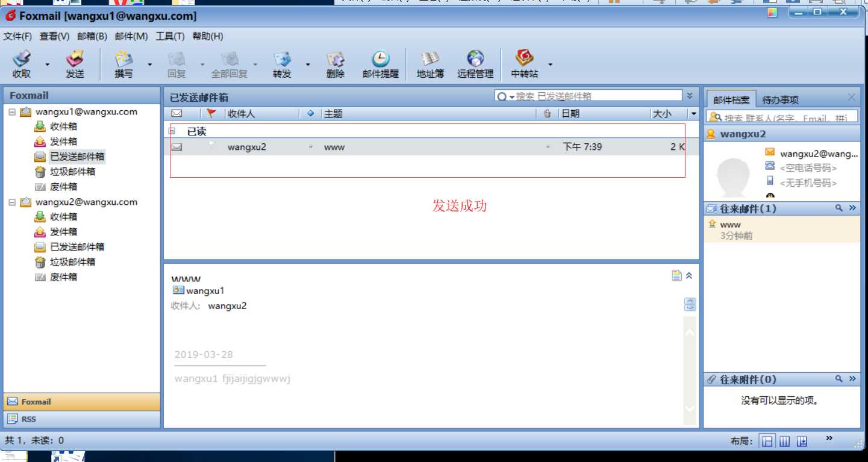
Task: Select third layout option beside 布局
Action: [802, 442]
